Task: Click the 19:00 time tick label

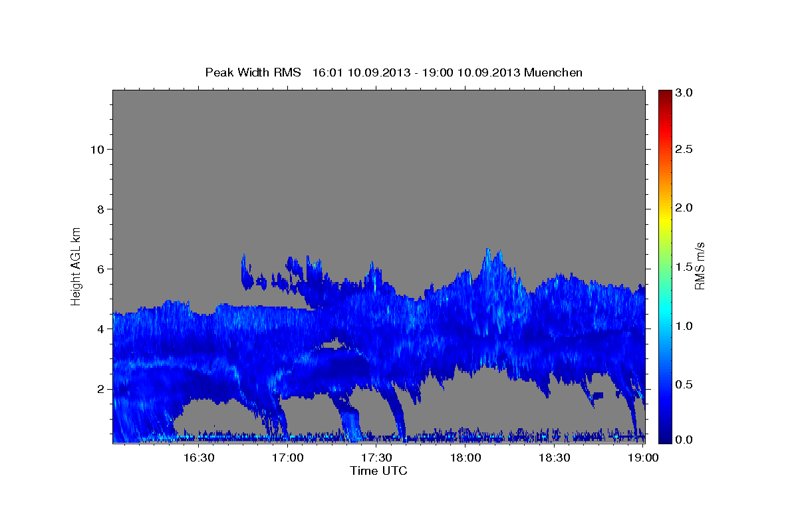Action: coord(643,458)
